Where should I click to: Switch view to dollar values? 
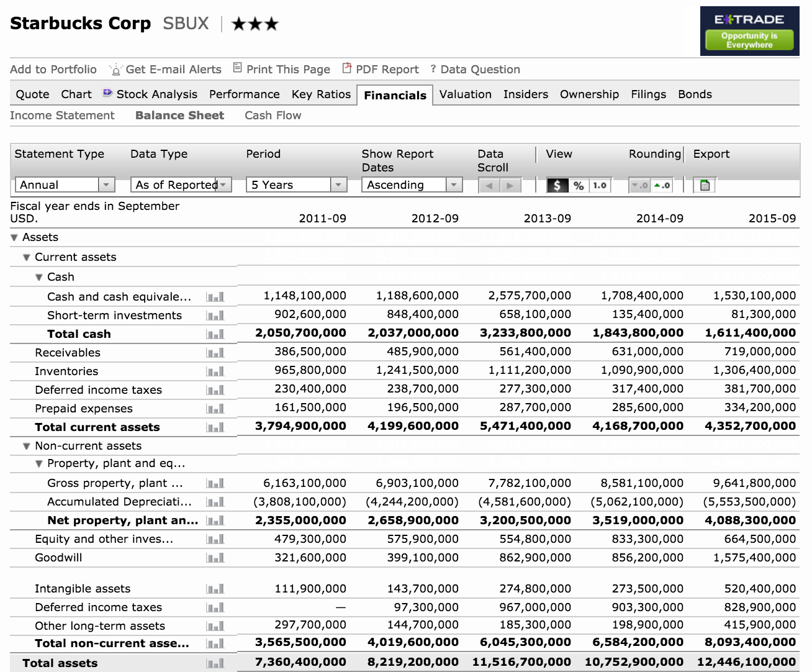[557, 185]
